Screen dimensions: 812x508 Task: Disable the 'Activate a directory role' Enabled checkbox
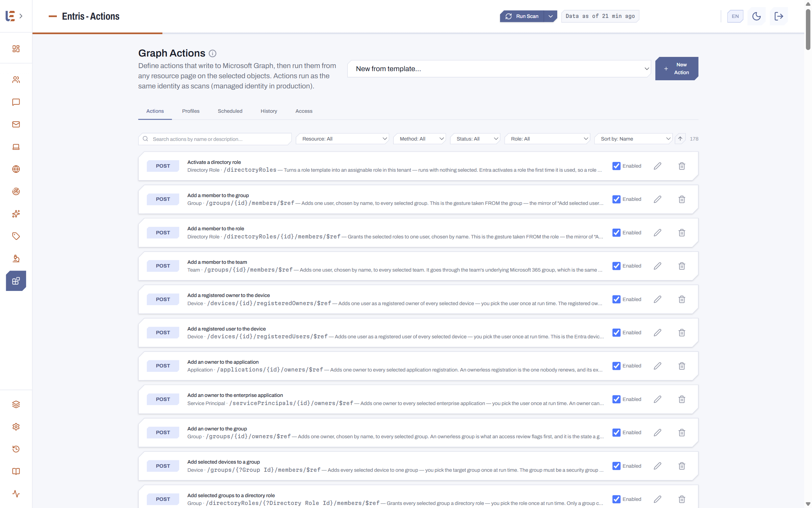(616, 166)
